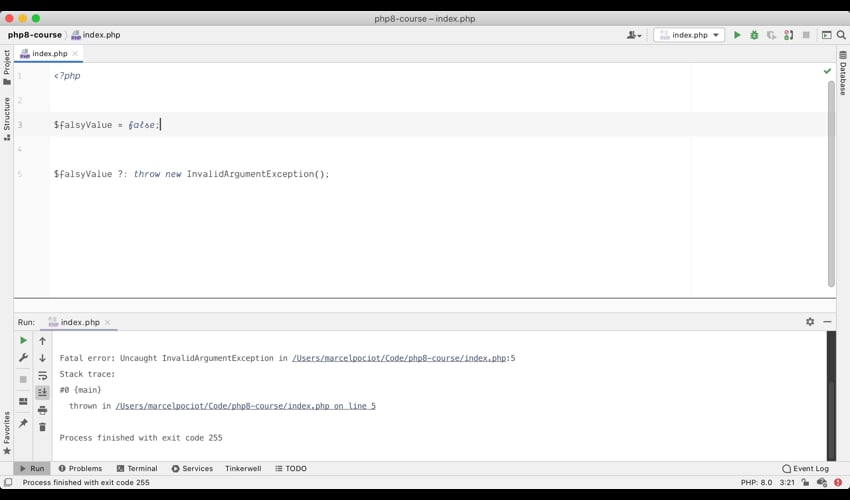Run index.php with the green toolbar play button
The image size is (850, 500).
tap(737, 35)
